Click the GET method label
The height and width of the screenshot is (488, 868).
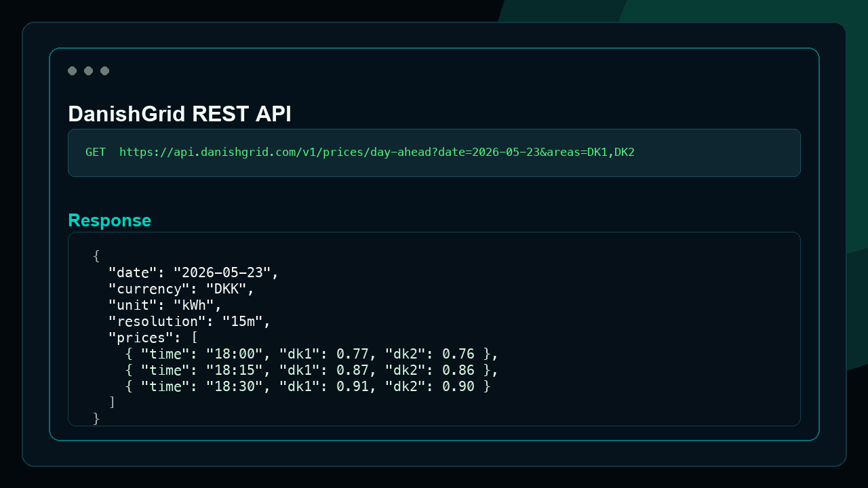[x=96, y=152]
